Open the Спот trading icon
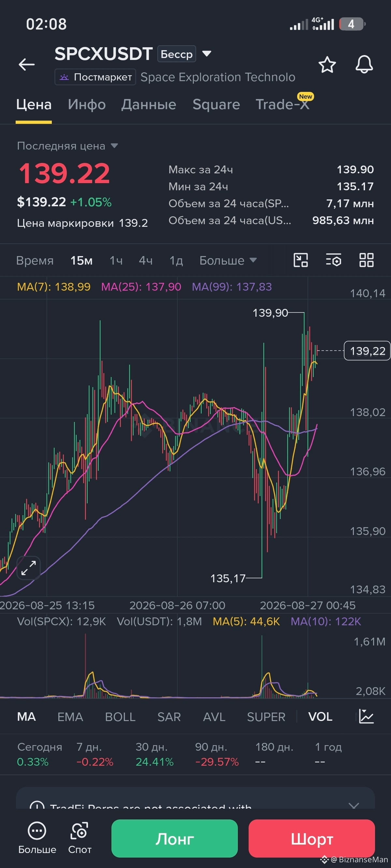The image size is (391, 868). tap(80, 838)
